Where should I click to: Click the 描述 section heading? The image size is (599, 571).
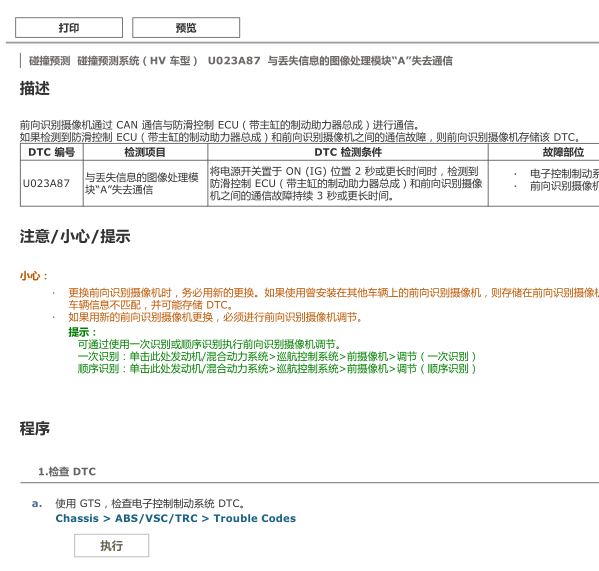pos(35,88)
